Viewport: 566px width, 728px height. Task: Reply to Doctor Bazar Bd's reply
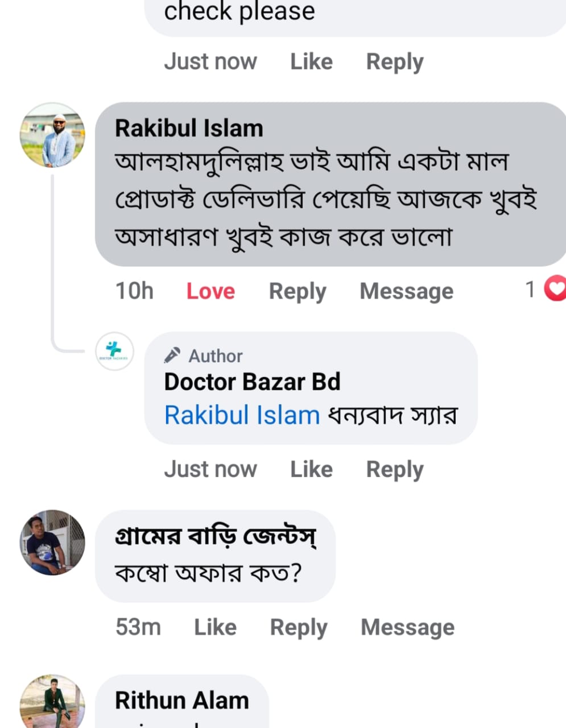[395, 470]
